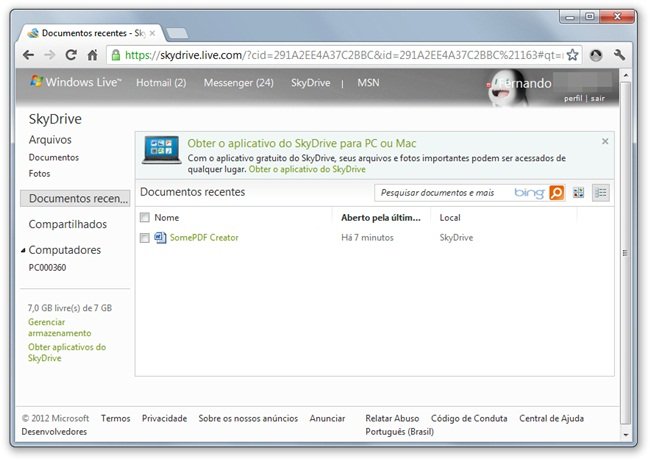The width and height of the screenshot is (650, 461).
Task: Open Gerenciar armazenamento link
Action: [60, 328]
